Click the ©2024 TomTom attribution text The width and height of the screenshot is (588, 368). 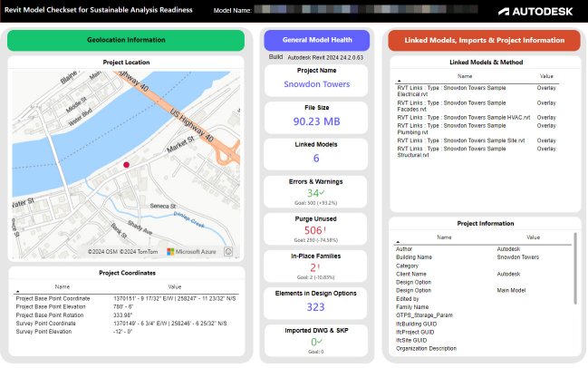[x=139, y=252]
